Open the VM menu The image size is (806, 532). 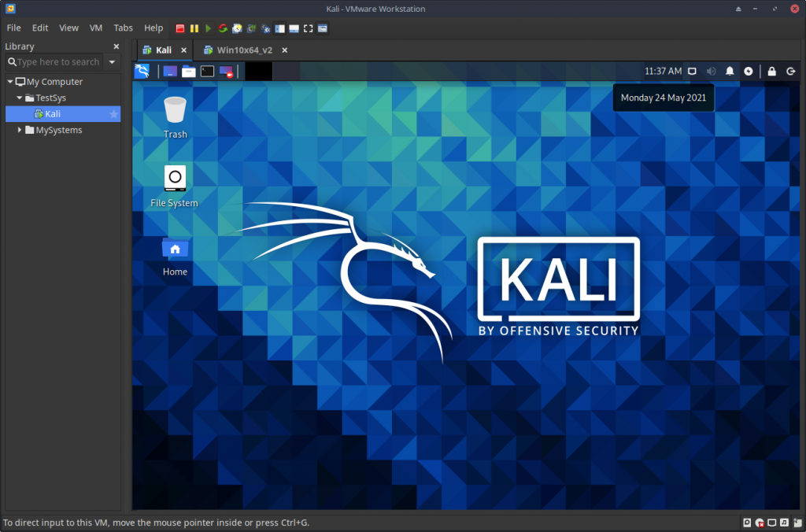pos(96,28)
